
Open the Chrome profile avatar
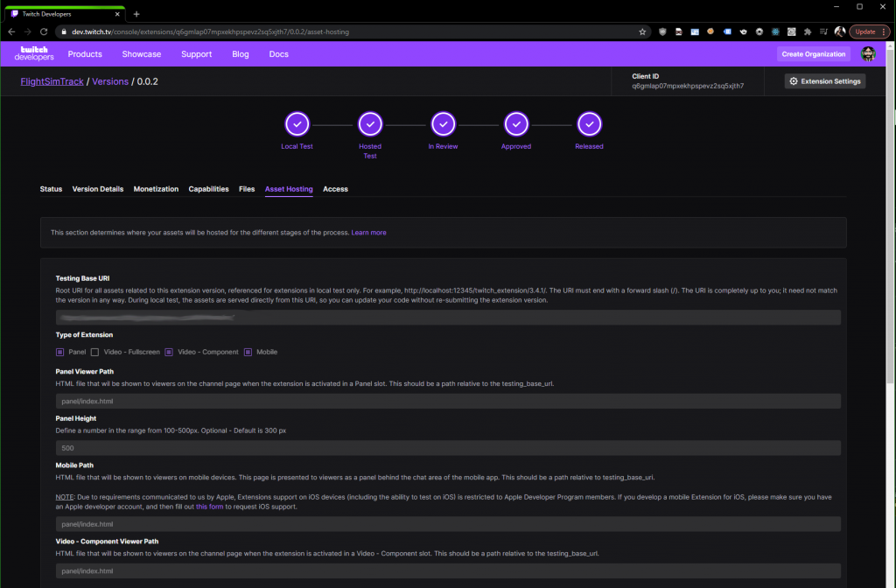pyautogui.click(x=839, y=32)
